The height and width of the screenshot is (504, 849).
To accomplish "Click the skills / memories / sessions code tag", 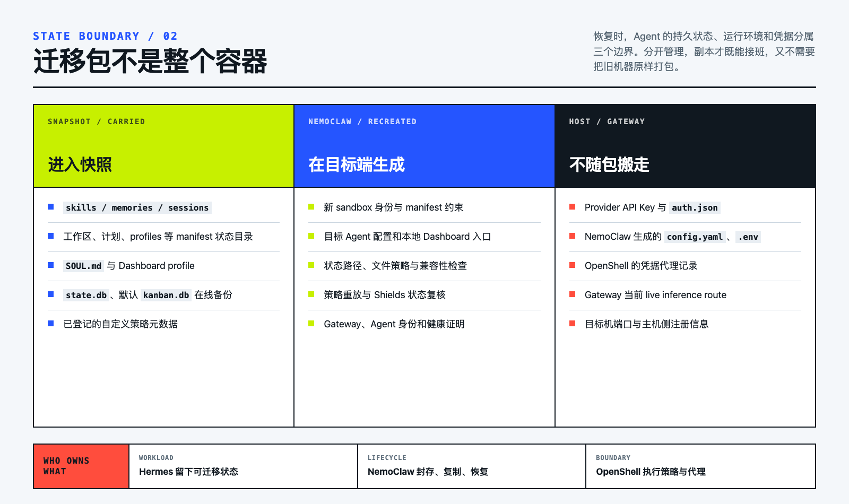I will pyautogui.click(x=137, y=207).
